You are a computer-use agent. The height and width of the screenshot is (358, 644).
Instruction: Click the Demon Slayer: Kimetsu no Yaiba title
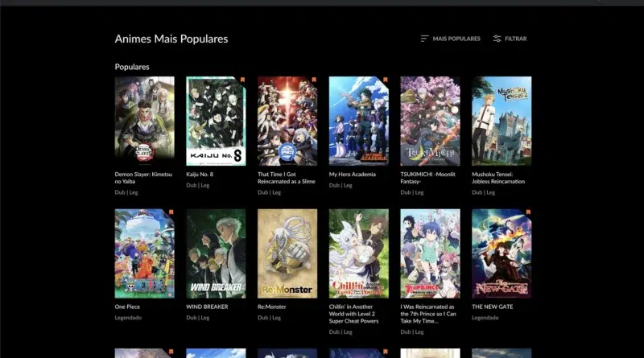tap(143, 178)
